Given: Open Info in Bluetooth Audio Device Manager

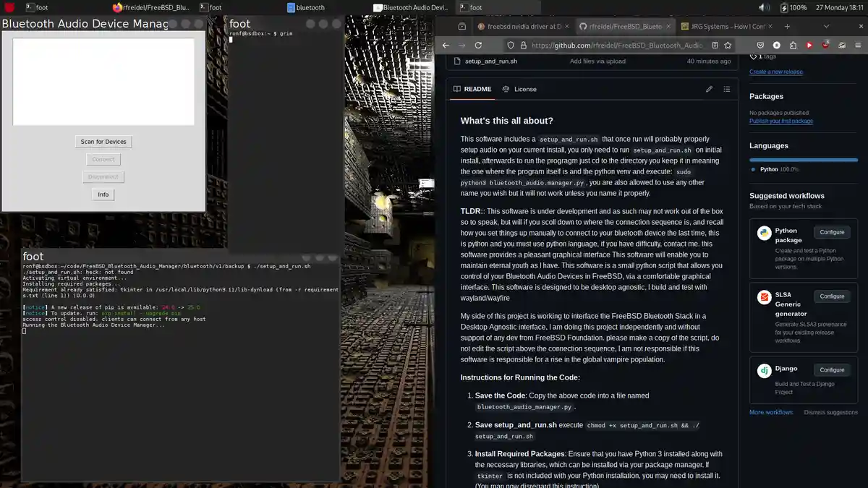Looking at the screenshot, I should (103, 194).
